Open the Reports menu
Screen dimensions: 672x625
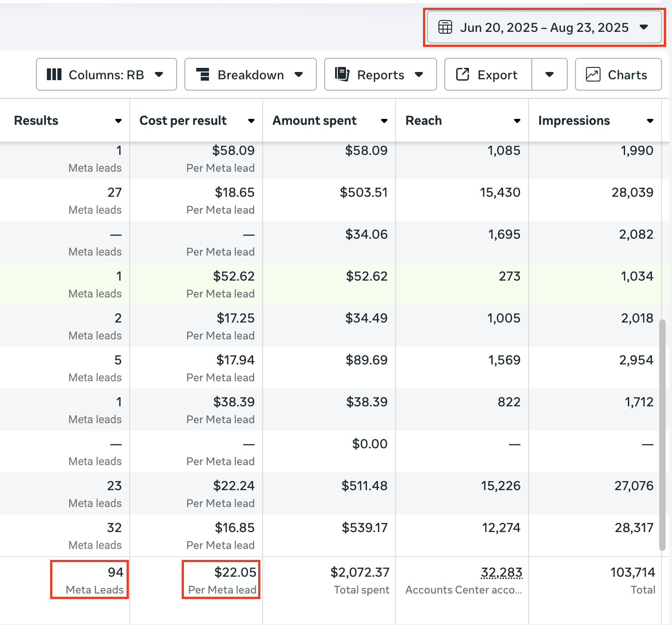pos(380,75)
